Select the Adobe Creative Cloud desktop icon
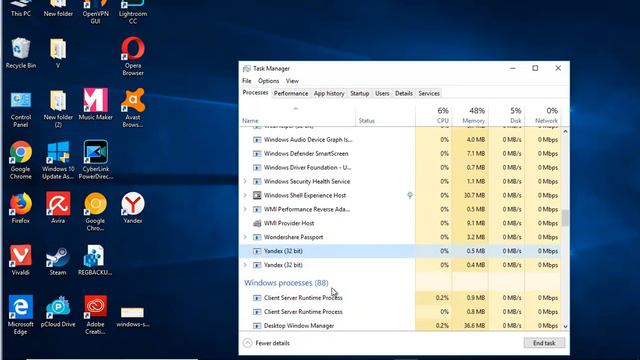The image size is (640, 360). pyautogui.click(x=96, y=315)
